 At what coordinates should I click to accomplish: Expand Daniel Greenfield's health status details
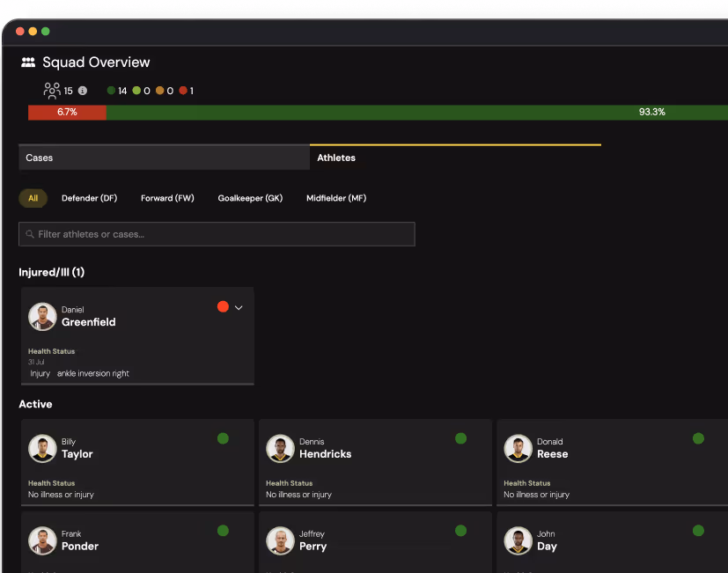pyautogui.click(x=238, y=307)
